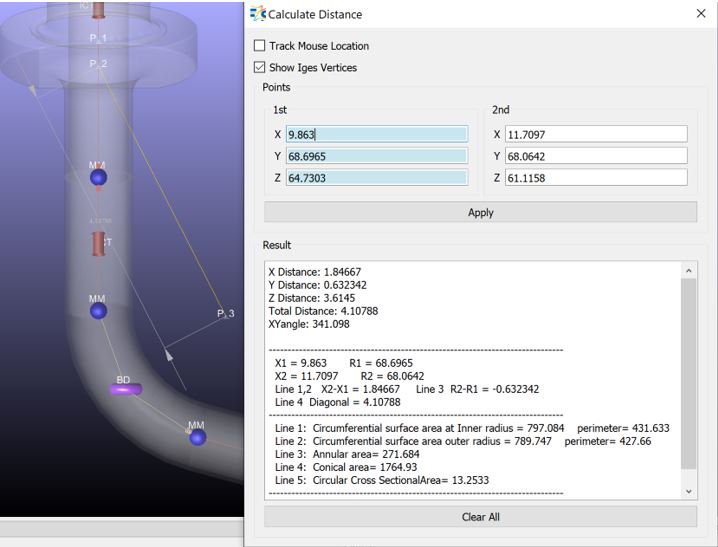Select the 2nd point Y input field

point(596,156)
